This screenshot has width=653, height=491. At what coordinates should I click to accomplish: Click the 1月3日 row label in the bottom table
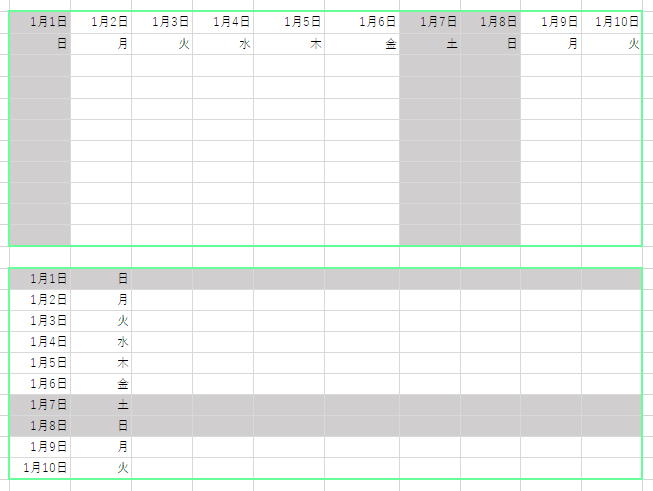click(40, 321)
